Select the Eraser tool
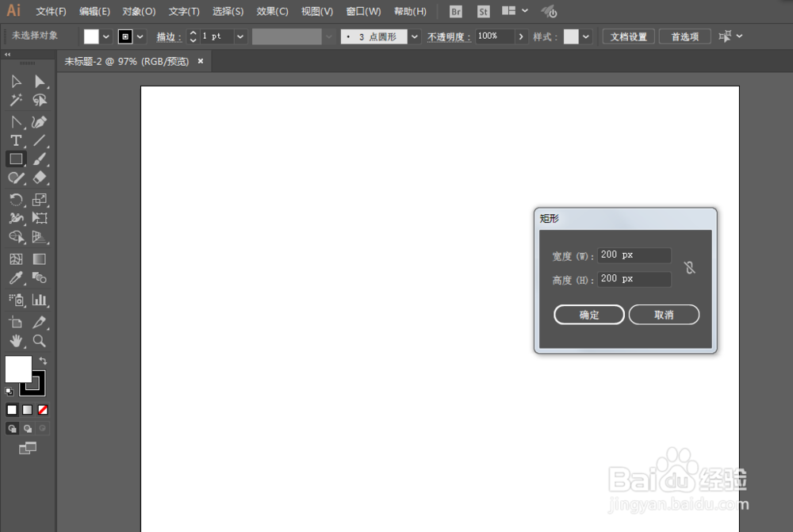793x532 pixels. pos(38,178)
